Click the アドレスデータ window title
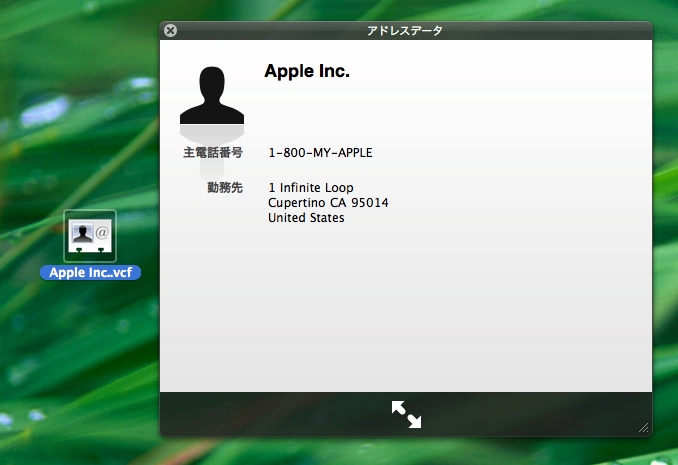 pos(405,31)
